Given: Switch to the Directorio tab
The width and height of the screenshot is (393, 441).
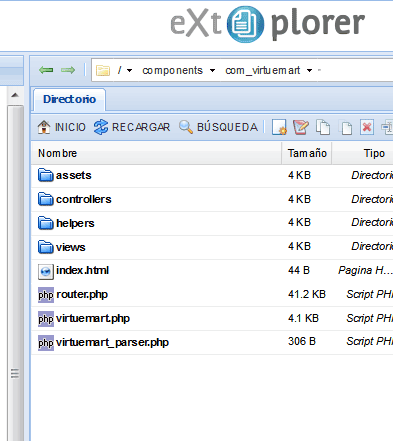Looking at the screenshot, I should click(x=69, y=99).
